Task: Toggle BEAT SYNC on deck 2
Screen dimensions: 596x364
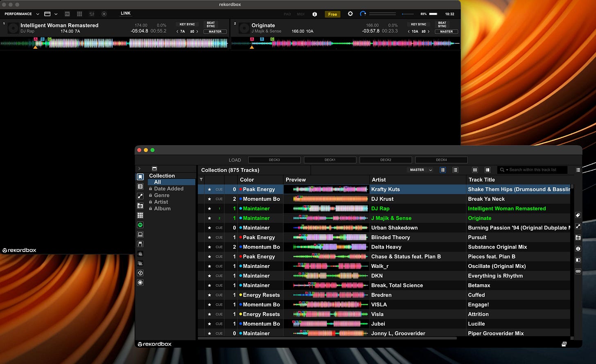Action: tap(442, 25)
